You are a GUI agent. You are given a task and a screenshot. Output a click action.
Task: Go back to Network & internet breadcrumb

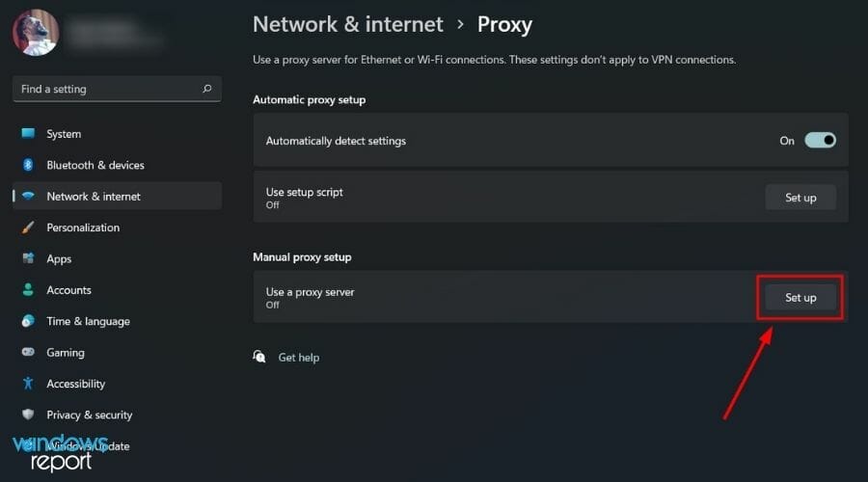pyautogui.click(x=348, y=24)
